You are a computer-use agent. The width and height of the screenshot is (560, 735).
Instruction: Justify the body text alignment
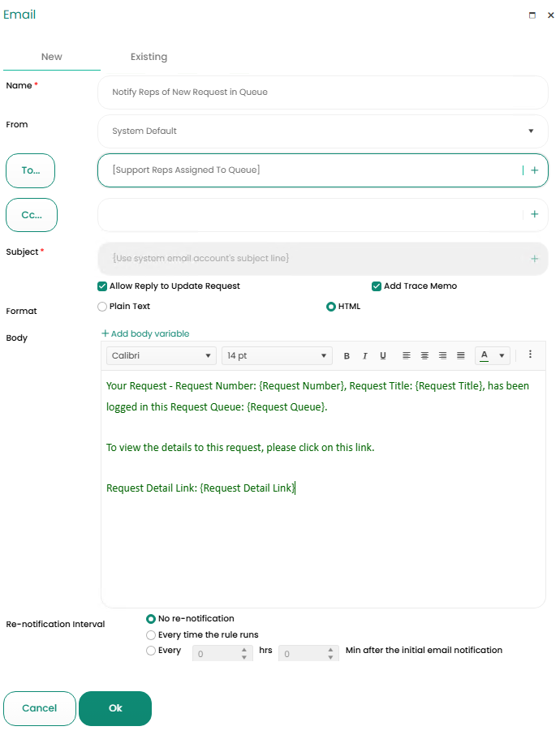tap(461, 356)
